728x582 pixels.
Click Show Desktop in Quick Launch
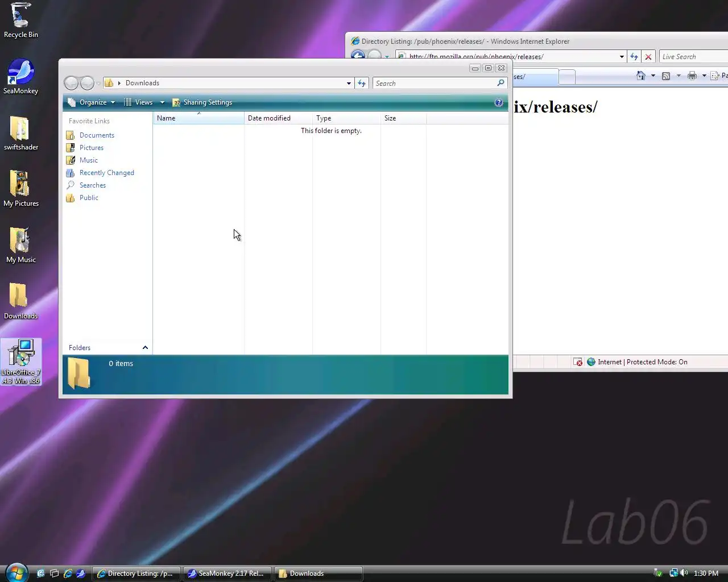pyautogui.click(x=40, y=573)
